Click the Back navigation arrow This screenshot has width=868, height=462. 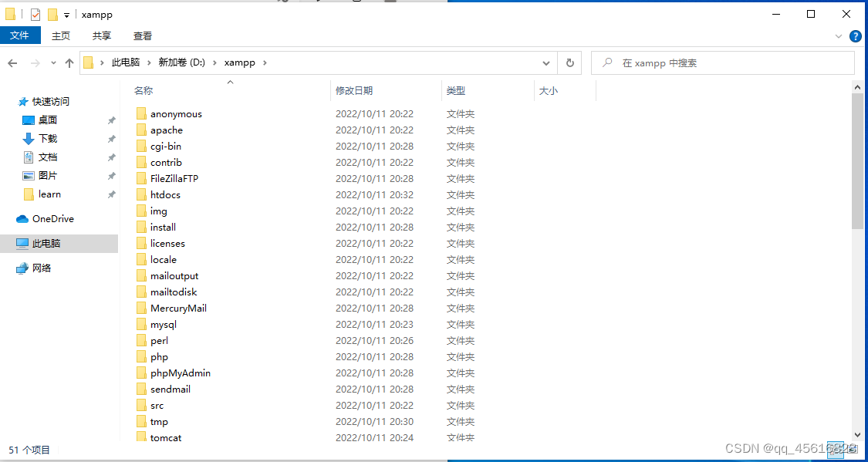(x=13, y=63)
